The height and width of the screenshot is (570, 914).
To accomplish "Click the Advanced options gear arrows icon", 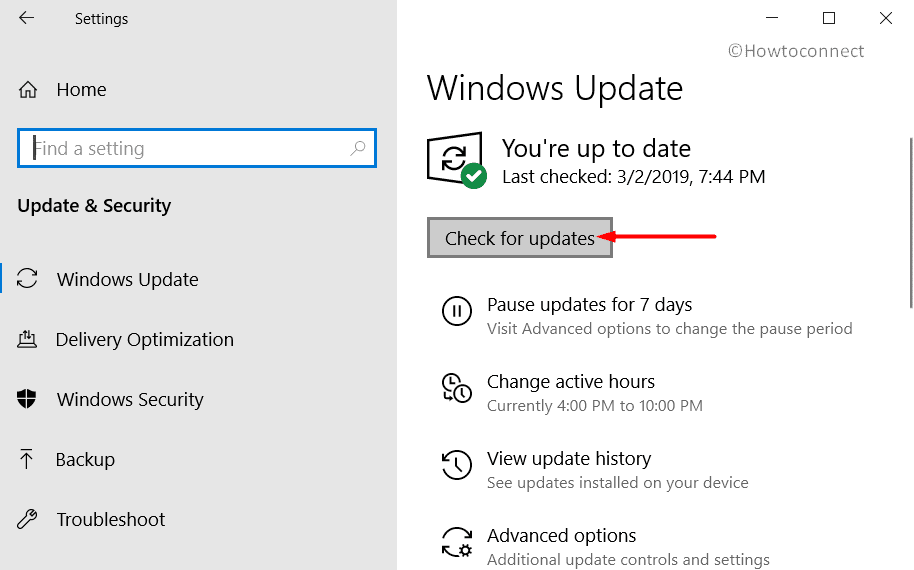I will point(457,542).
